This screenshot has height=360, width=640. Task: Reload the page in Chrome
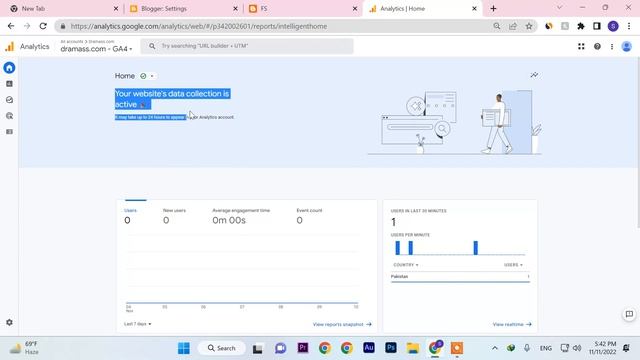[43, 26]
